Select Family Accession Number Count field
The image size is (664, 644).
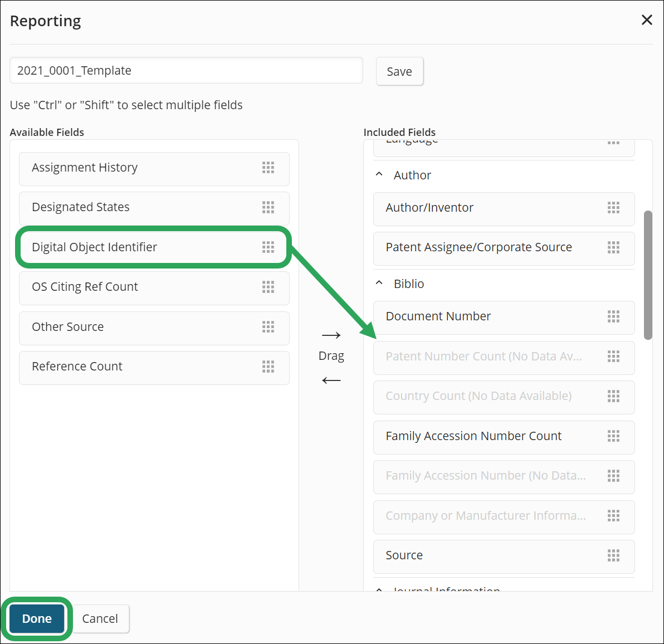[x=504, y=437]
